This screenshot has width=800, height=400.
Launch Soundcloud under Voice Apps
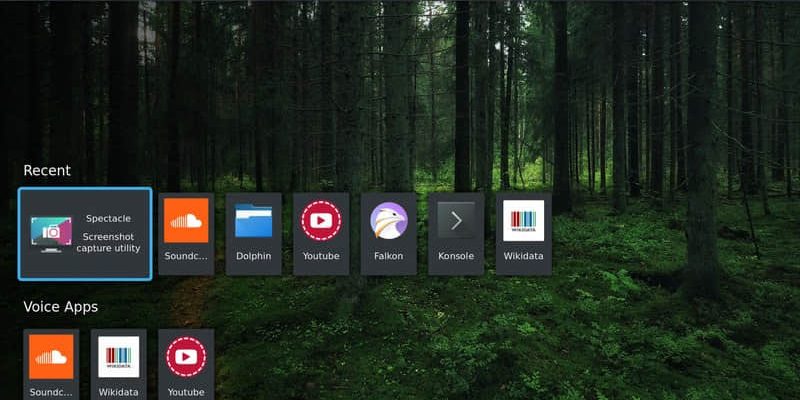click(x=51, y=364)
